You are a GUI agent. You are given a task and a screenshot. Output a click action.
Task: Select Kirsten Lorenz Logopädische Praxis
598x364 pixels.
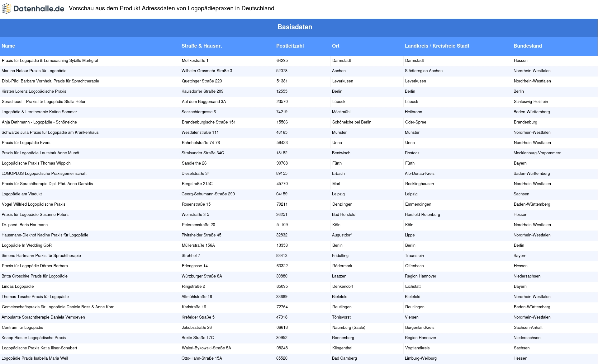(x=34, y=91)
